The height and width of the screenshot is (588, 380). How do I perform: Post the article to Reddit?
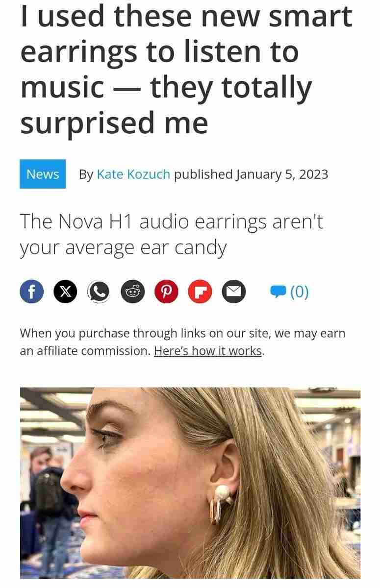(132, 292)
